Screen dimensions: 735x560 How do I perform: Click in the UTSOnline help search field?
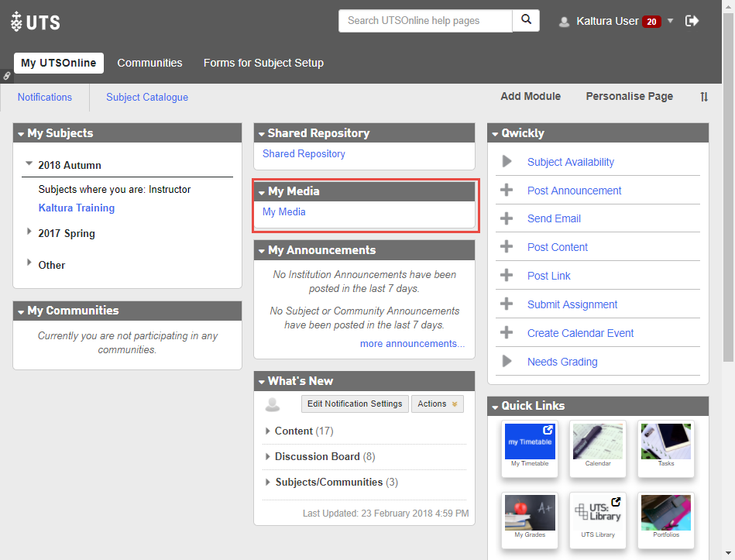425,21
